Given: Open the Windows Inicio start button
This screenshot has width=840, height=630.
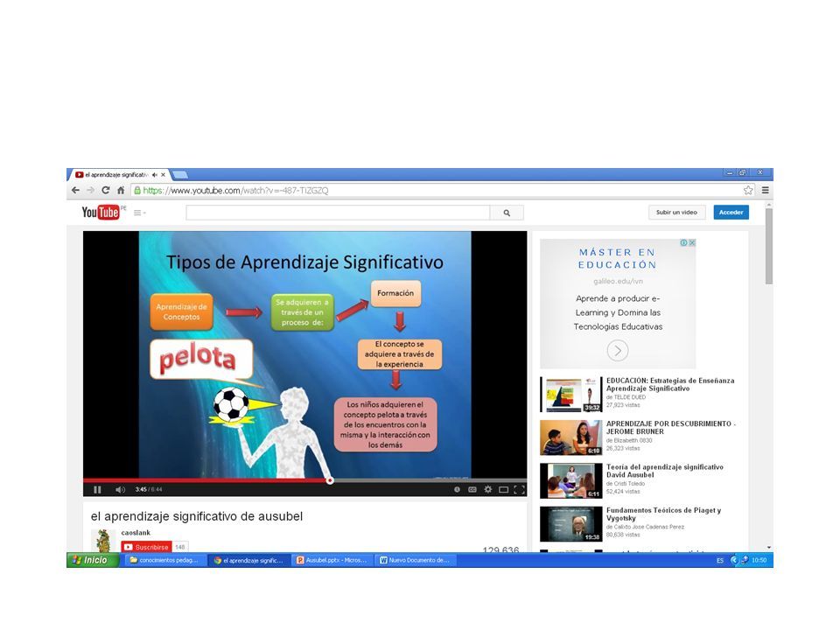Looking at the screenshot, I should point(92,560).
